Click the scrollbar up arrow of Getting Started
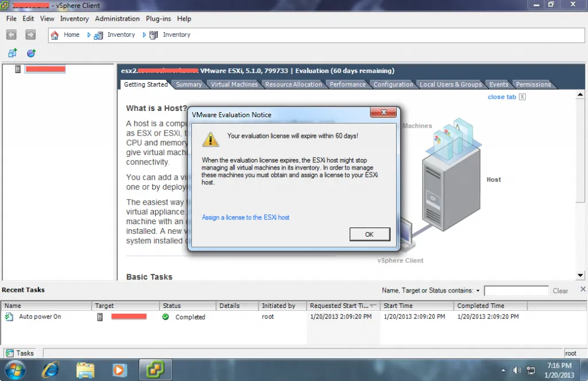The width and height of the screenshot is (588, 381). click(x=580, y=95)
